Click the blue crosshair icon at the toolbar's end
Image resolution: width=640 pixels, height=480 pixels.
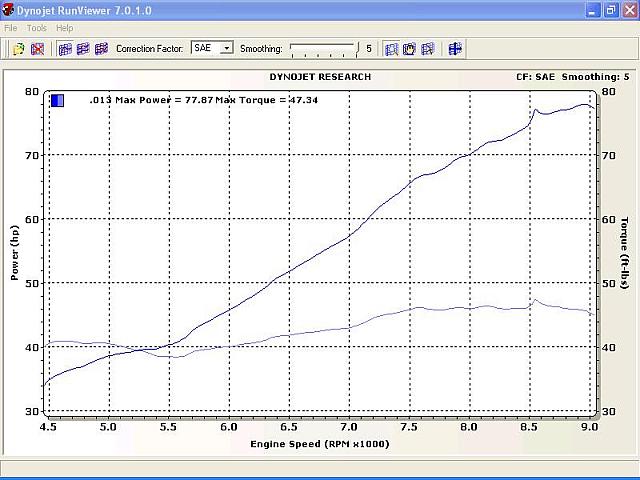click(455, 49)
